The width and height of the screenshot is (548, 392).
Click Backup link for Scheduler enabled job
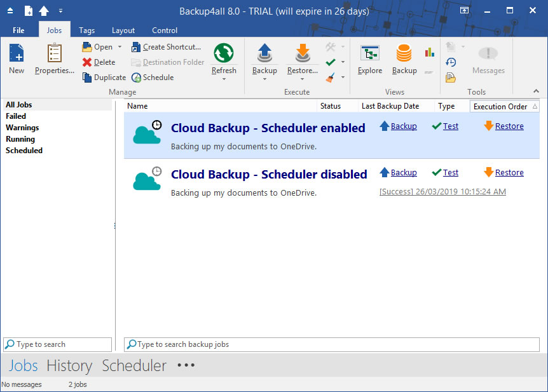pos(404,126)
